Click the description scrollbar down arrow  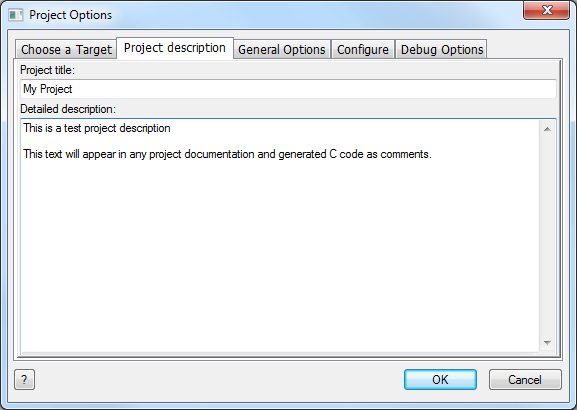[547, 343]
